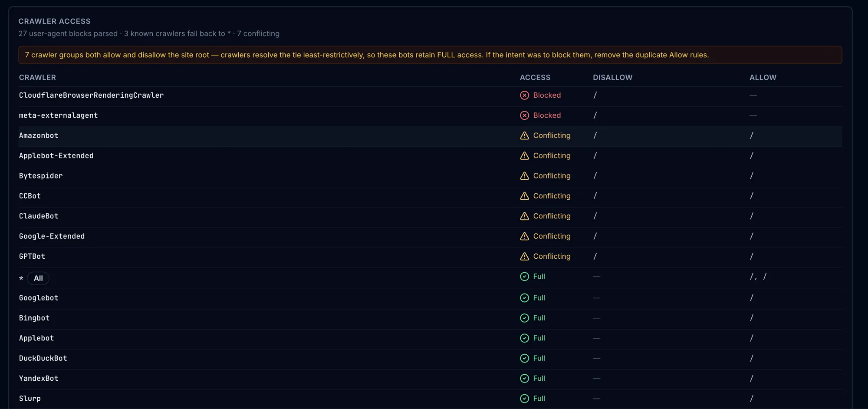Image resolution: width=868 pixels, height=409 pixels.
Task: Click the Full checkmark icon for Slurp
Action: pos(524,399)
